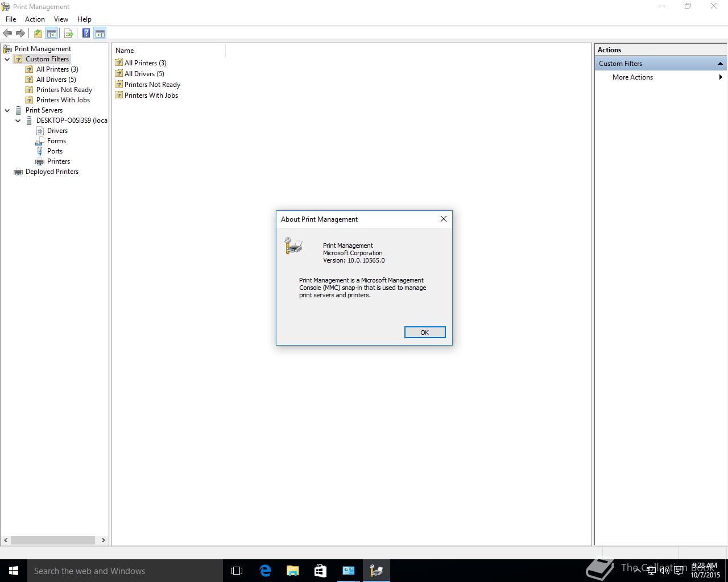This screenshot has height=582, width=728.
Task: Open the More Actions submenu arrow
Action: point(721,77)
